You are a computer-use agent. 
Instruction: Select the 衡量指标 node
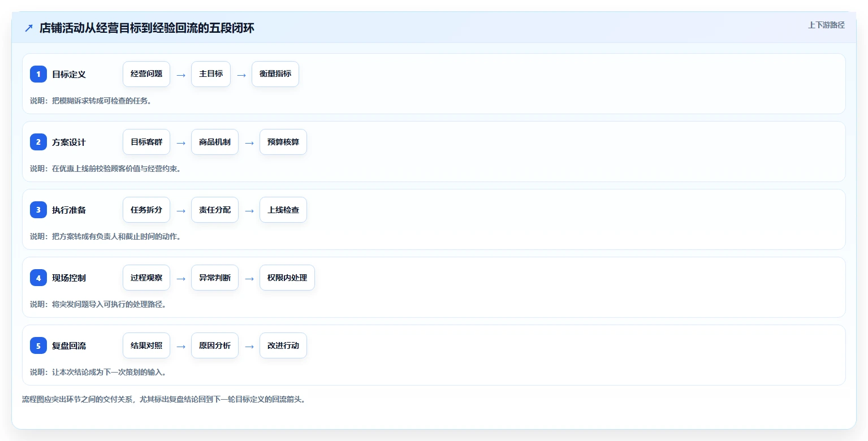coord(275,74)
